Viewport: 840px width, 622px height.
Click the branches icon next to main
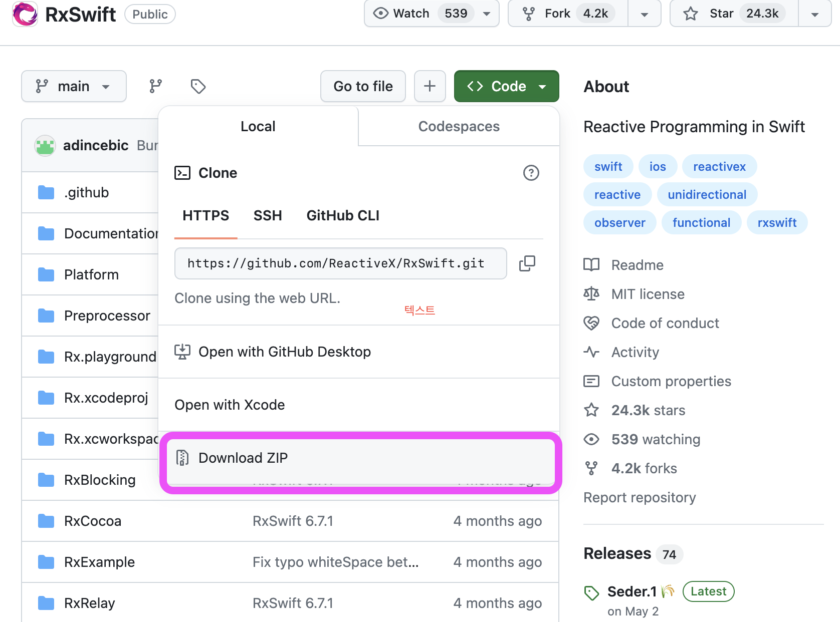(156, 86)
